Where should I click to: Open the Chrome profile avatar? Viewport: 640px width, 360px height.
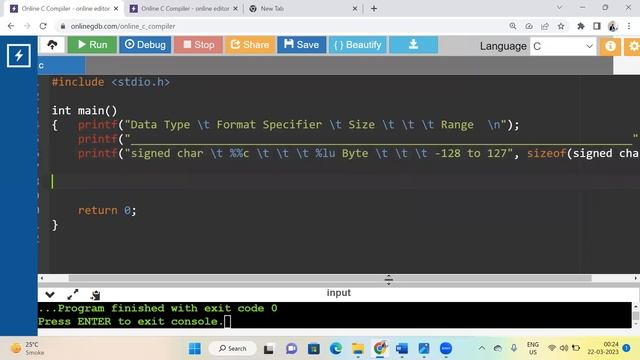[613, 26]
